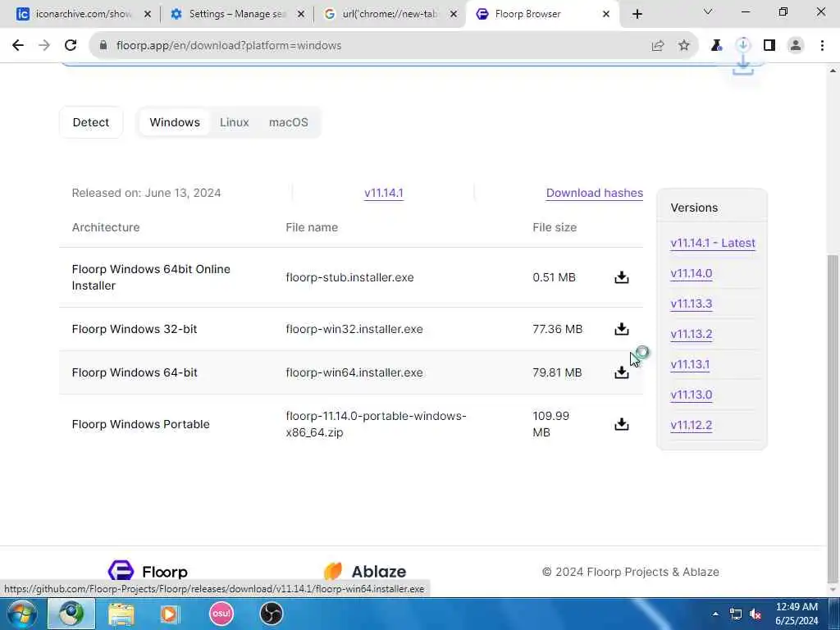This screenshot has height=630, width=840.
Task: Click the Floorp Windows Portable row label
Action: point(140,424)
